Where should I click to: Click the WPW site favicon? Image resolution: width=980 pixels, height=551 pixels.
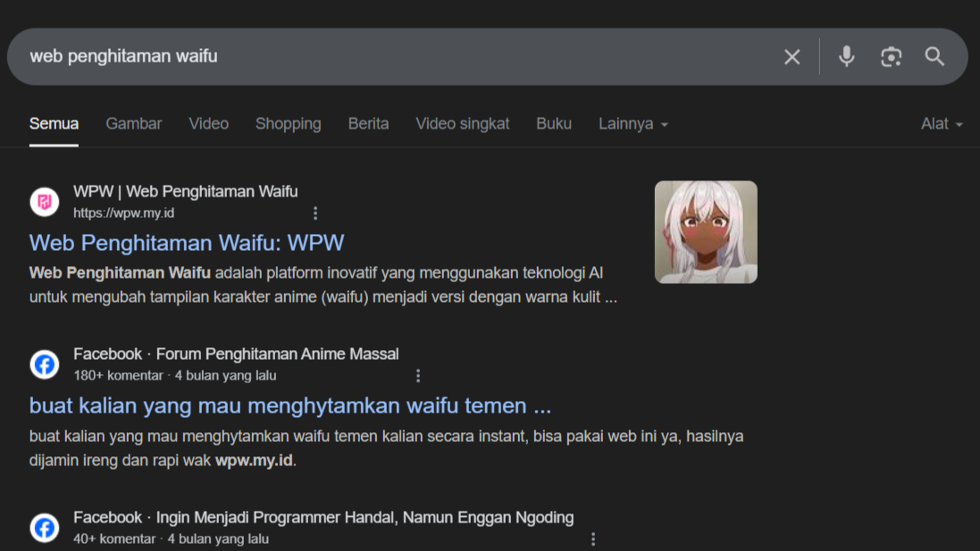(45, 201)
